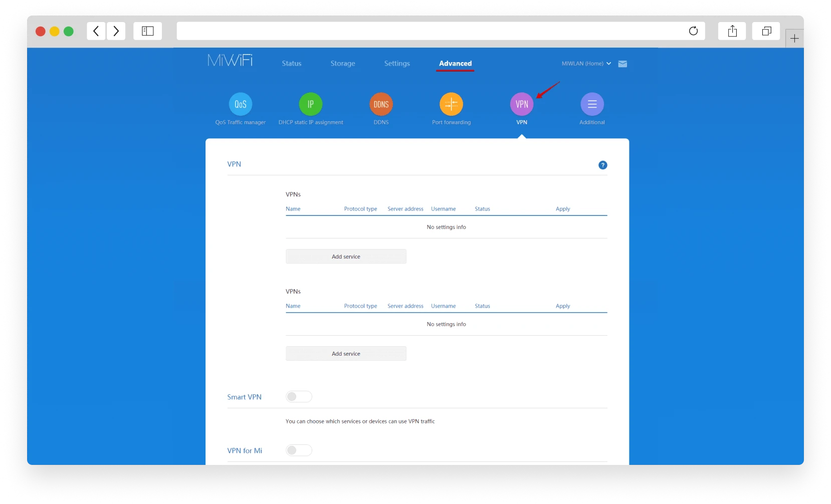Image resolution: width=831 pixels, height=504 pixels.
Task: Toggle the browser sidebar button
Action: (148, 31)
